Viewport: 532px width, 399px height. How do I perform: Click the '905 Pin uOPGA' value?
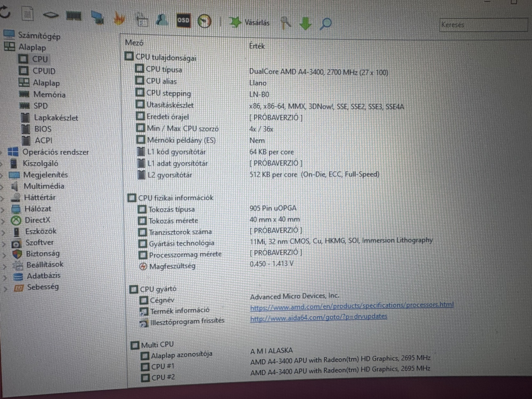click(x=273, y=208)
